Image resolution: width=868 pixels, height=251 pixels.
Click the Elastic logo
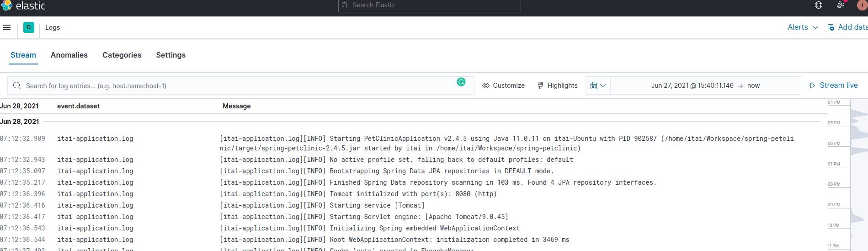7,5
